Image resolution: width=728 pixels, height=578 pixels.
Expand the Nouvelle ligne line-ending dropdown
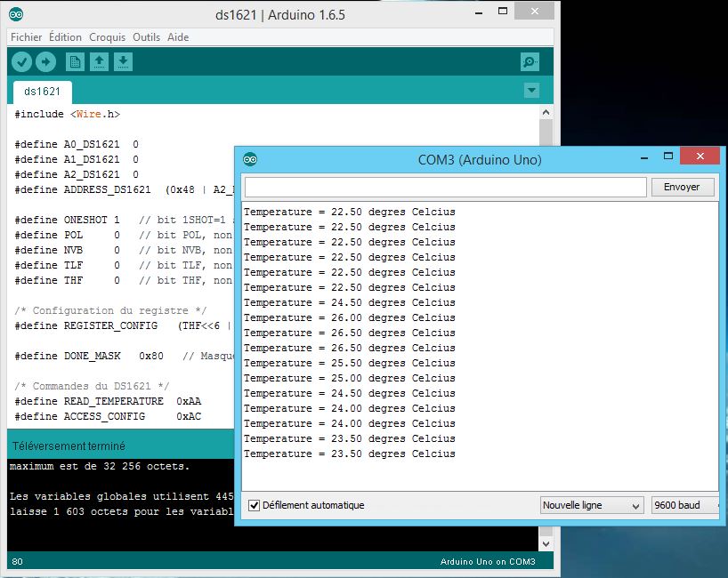(x=592, y=505)
